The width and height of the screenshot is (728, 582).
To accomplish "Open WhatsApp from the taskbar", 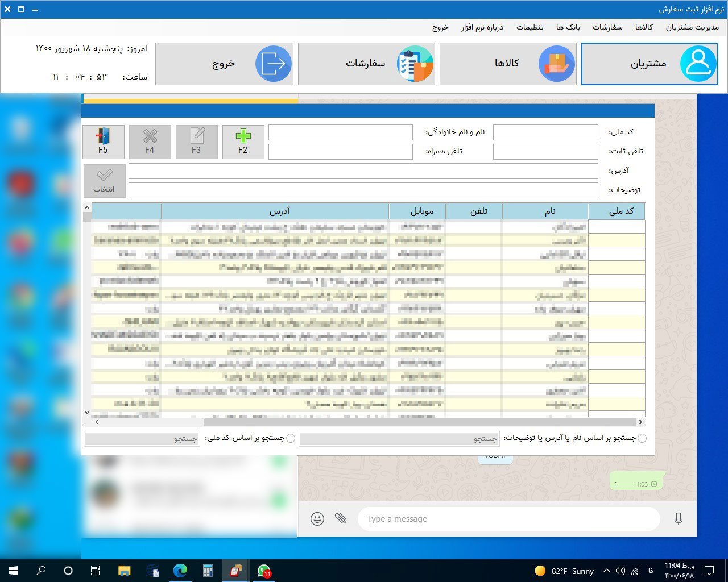I will coord(264,571).
